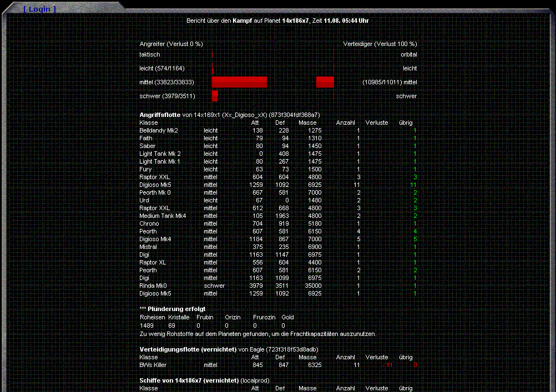Click the Chrono ship entry
Viewport: 556px width, 392px height.
click(x=149, y=223)
